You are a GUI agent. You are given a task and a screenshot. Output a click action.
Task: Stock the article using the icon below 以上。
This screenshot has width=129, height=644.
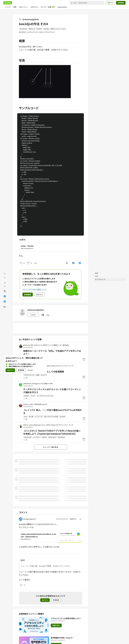click(x=28, y=263)
